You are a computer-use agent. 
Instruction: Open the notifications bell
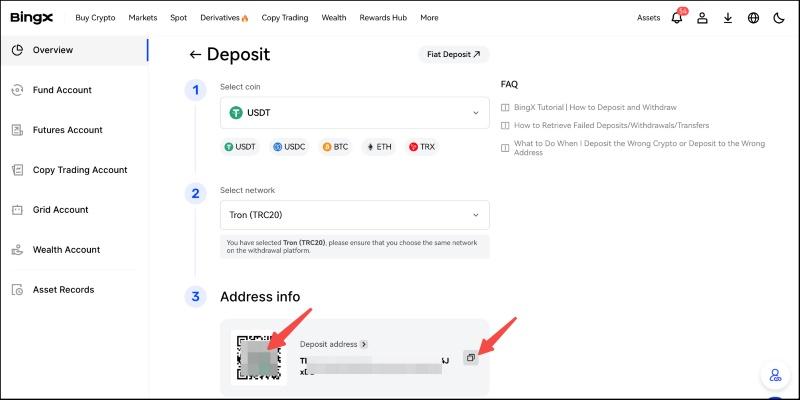click(x=677, y=18)
